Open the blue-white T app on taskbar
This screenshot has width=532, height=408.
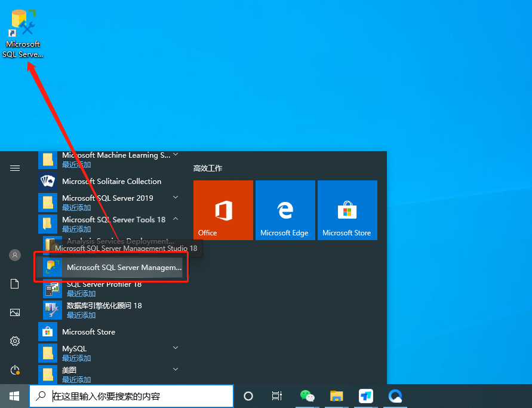click(366, 396)
